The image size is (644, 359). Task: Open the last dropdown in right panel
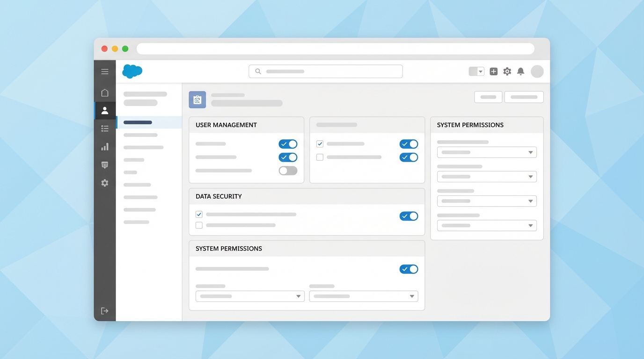click(x=487, y=225)
